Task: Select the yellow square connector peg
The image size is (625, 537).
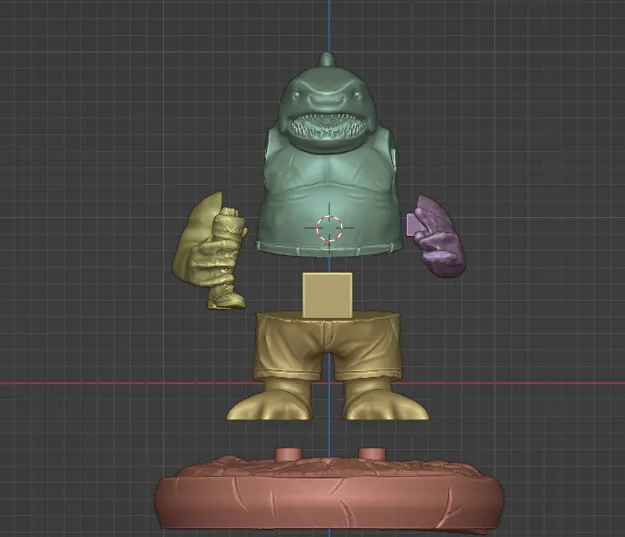Action: (x=327, y=295)
